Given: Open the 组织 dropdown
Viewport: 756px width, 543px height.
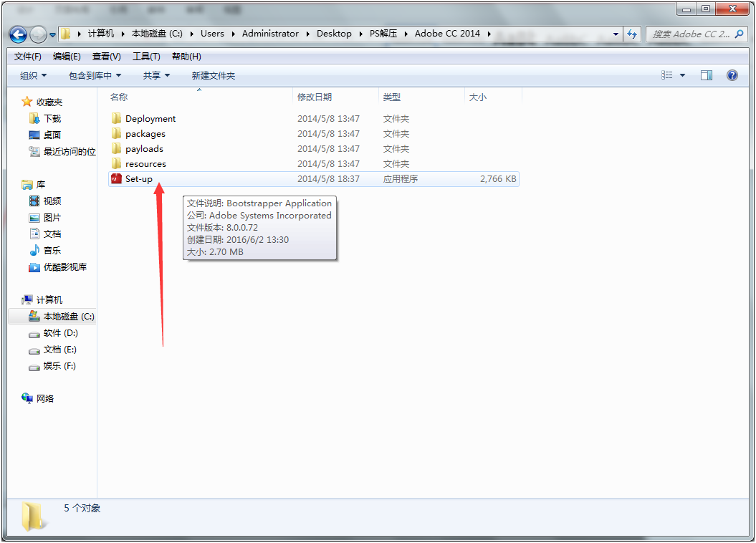Looking at the screenshot, I should [33, 76].
